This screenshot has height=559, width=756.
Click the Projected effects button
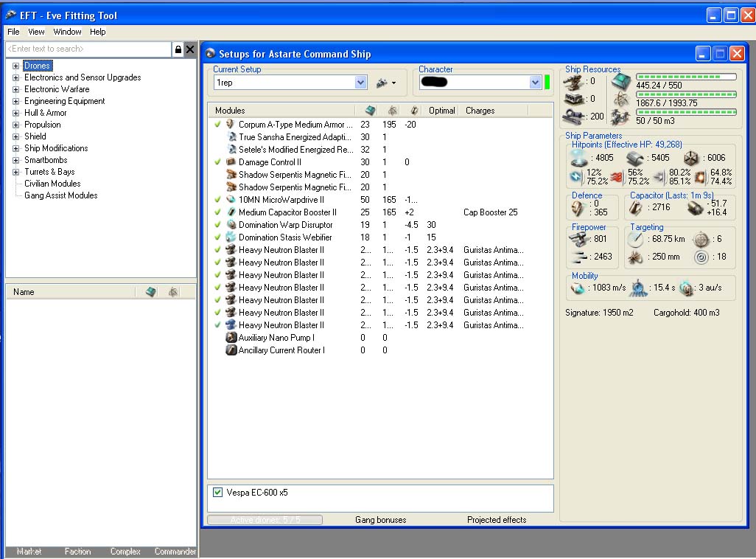496,520
